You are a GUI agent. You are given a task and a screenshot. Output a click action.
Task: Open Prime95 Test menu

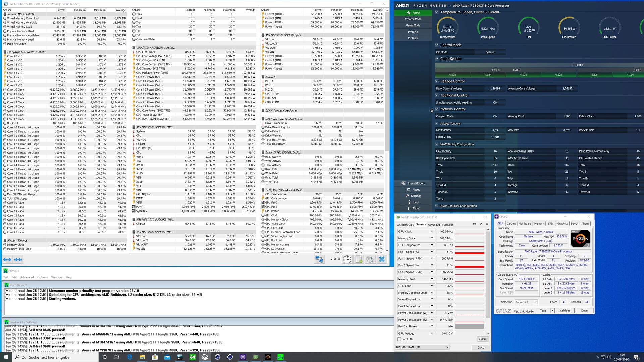[x=6, y=277]
